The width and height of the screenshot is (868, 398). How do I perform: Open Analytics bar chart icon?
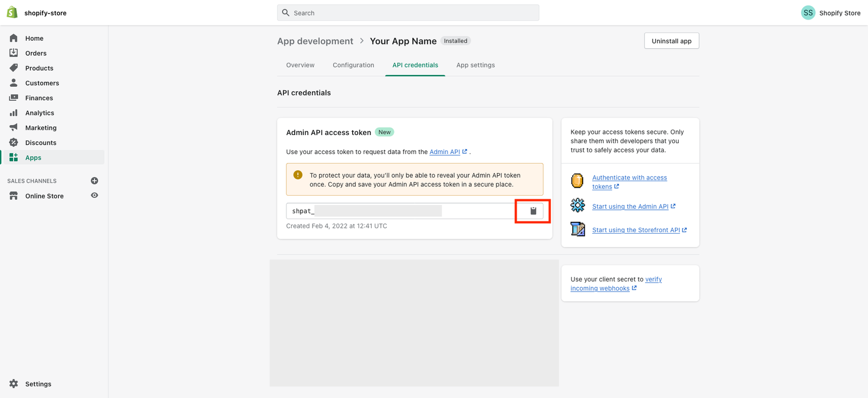pos(14,113)
